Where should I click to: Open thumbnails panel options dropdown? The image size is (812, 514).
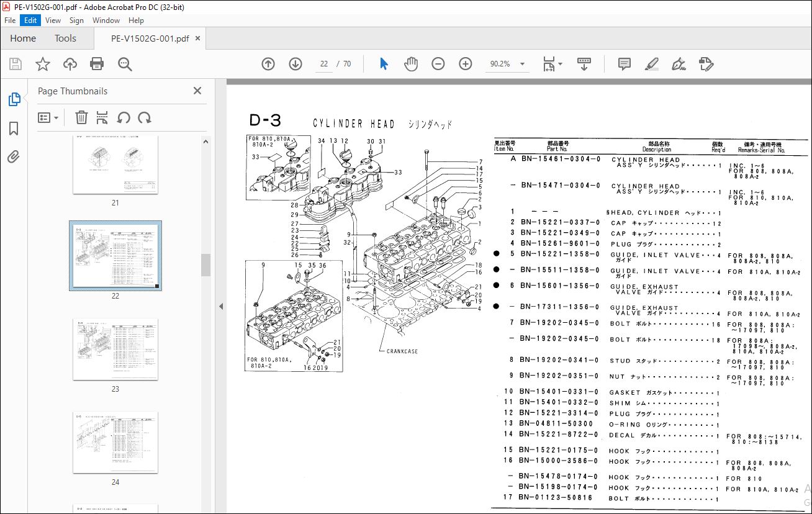click(48, 117)
